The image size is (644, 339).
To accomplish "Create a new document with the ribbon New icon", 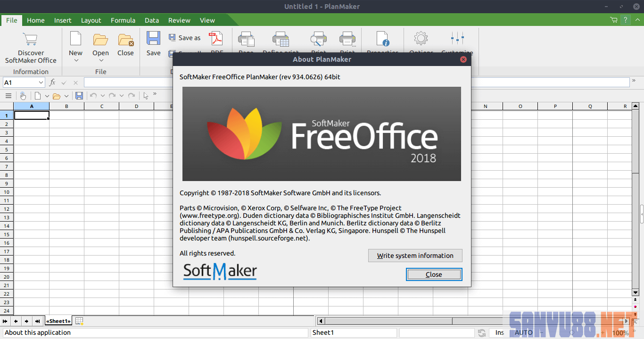I will pyautogui.click(x=75, y=39).
